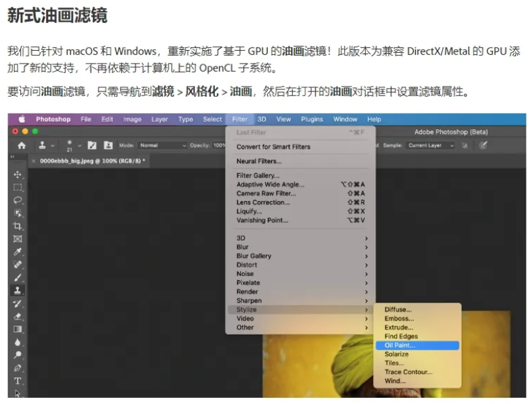Open the Layer menu
The image size is (532, 404).
(160, 119)
